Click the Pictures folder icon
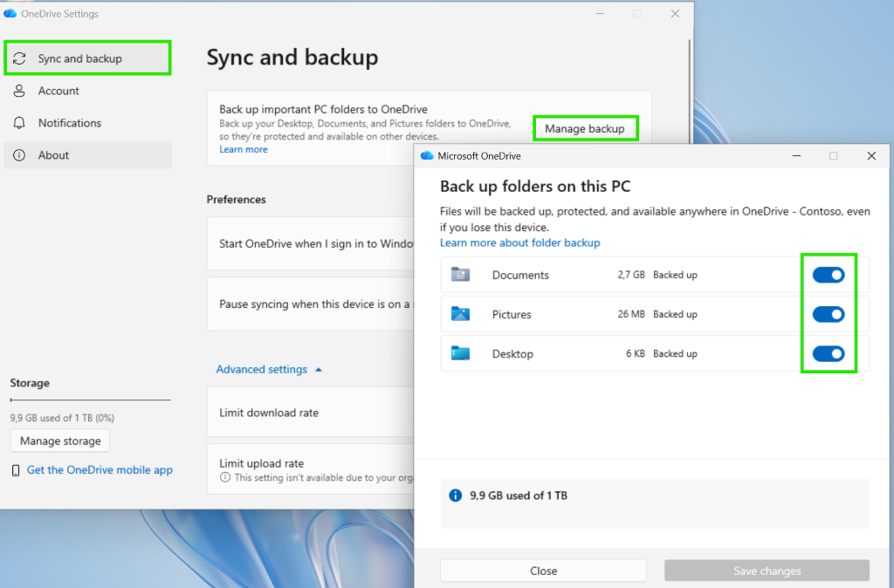The image size is (894, 588). pos(460,314)
